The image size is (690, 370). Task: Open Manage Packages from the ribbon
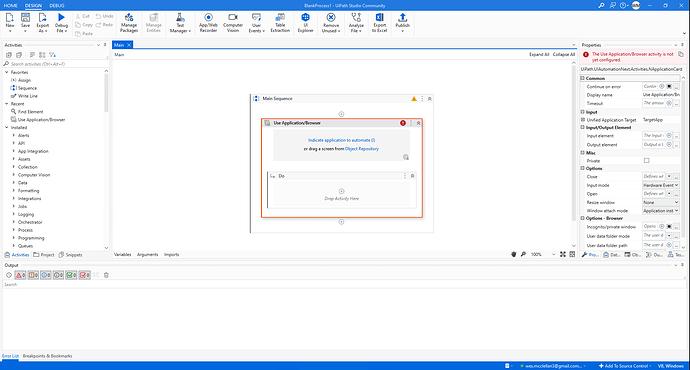129,22
